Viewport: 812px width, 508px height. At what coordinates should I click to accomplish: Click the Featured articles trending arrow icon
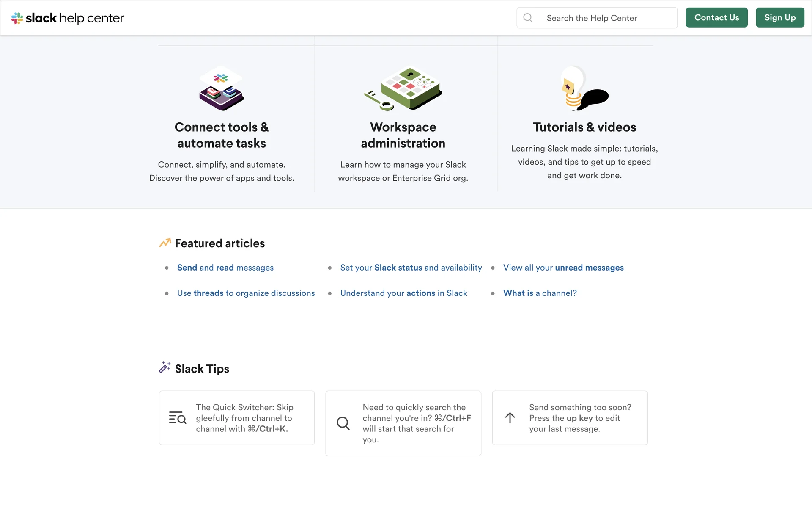coord(165,243)
